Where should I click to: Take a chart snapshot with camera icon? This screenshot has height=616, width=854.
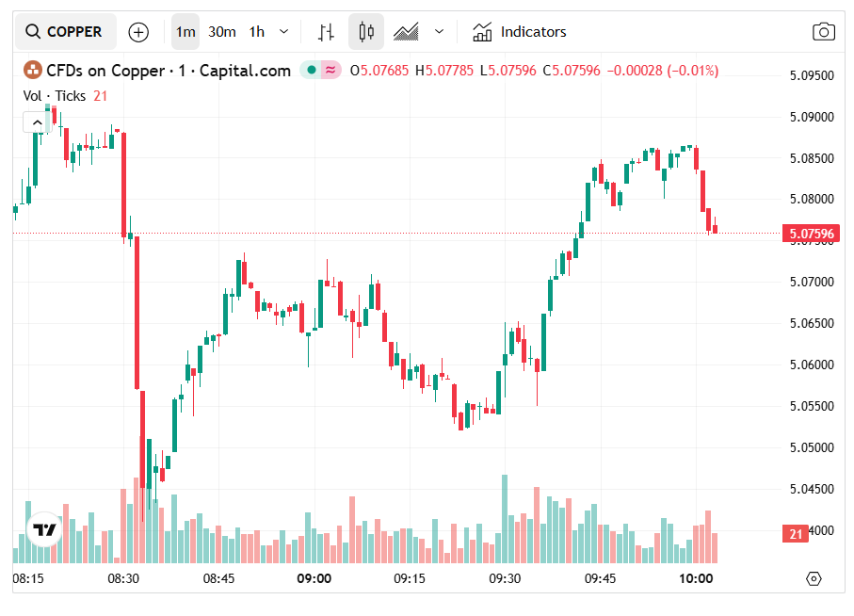coord(824,32)
